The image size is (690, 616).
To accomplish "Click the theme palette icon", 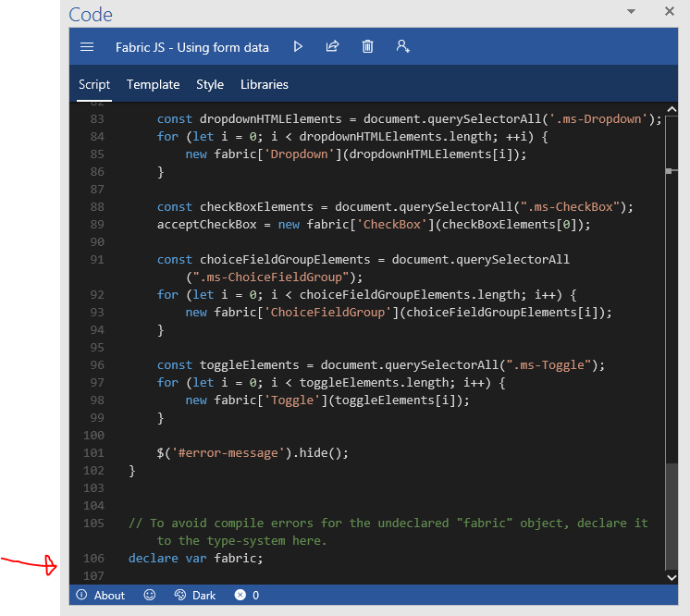I will click(180, 595).
